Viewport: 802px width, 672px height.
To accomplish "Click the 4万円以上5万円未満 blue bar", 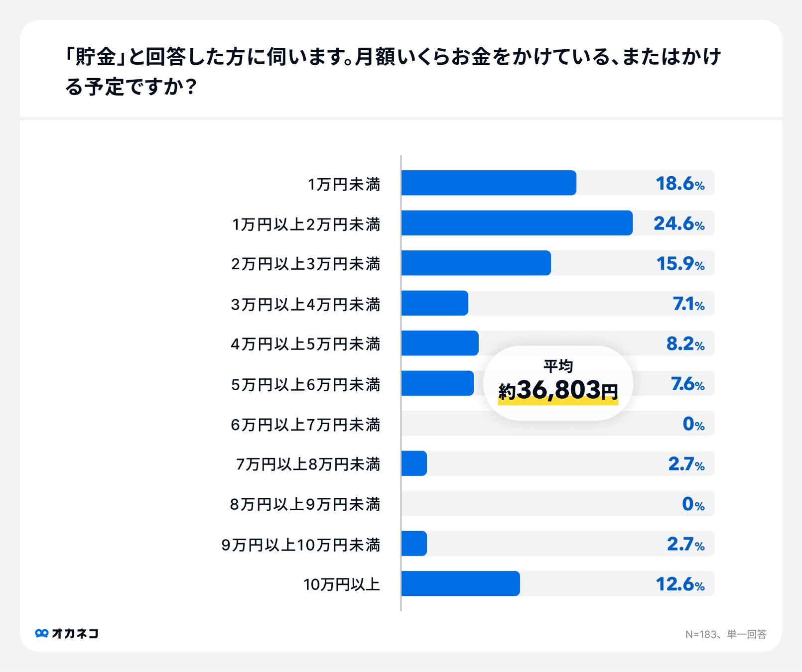I will tap(439, 343).
